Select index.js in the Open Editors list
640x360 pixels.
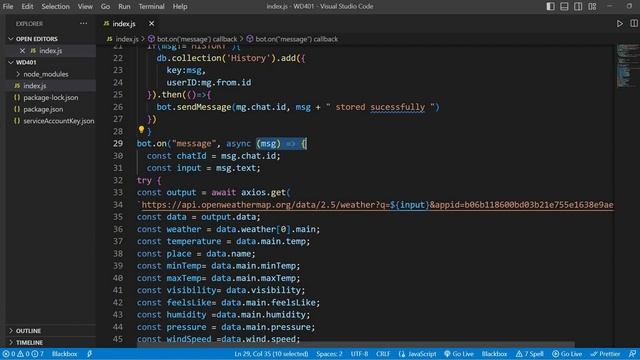pos(51,51)
